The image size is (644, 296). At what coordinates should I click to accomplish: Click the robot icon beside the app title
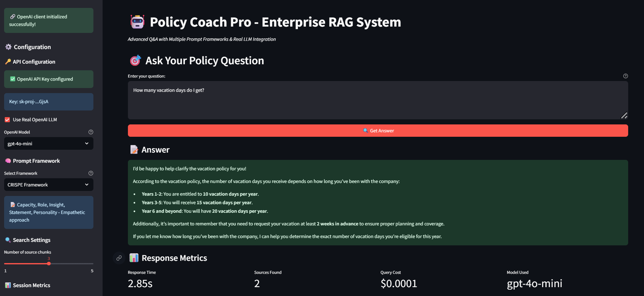137,22
